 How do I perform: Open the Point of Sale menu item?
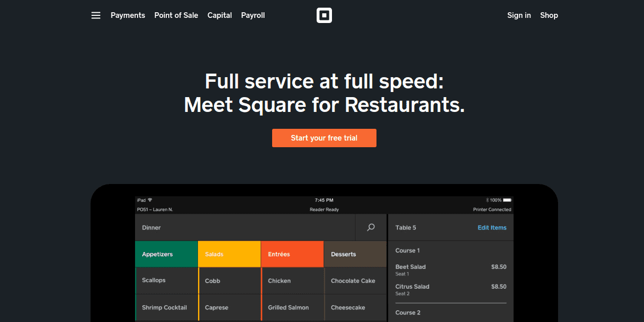click(176, 15)
